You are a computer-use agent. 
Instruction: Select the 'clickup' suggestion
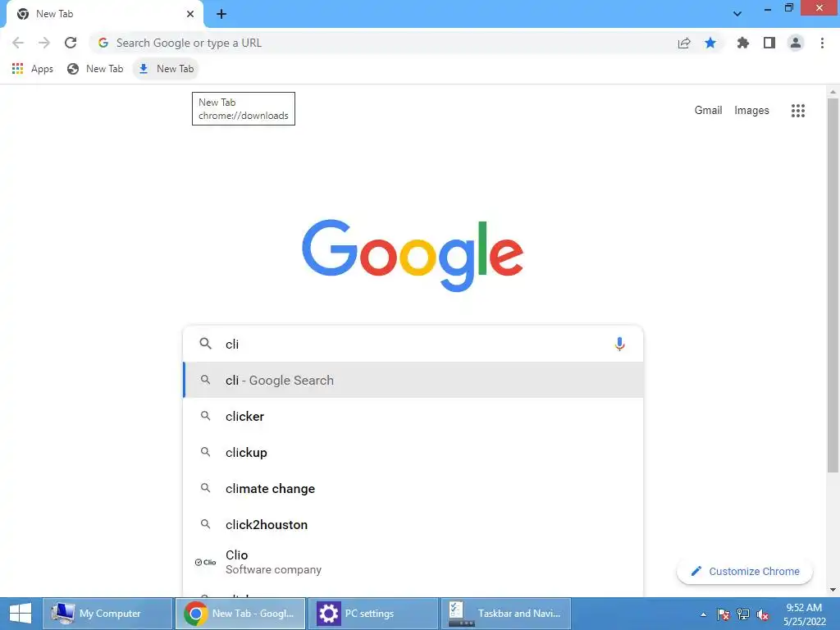tap(413, 452)
